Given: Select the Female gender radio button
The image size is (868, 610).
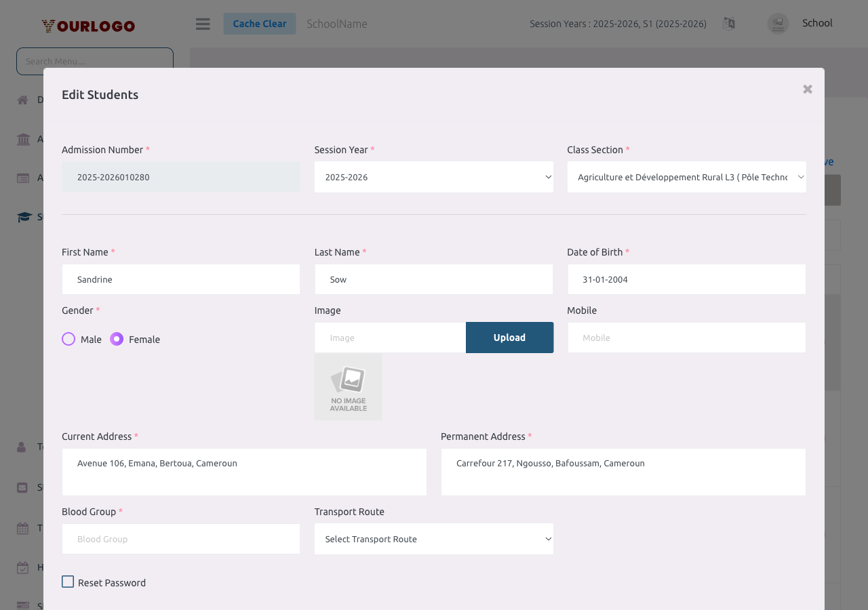Looking at the screenshot, I should point(116,338).
